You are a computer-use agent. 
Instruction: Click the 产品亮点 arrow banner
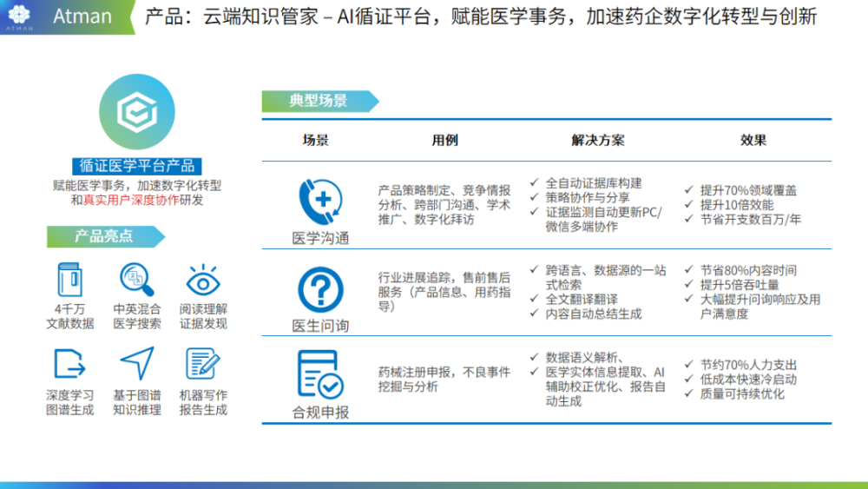click(x=106, y=236)
